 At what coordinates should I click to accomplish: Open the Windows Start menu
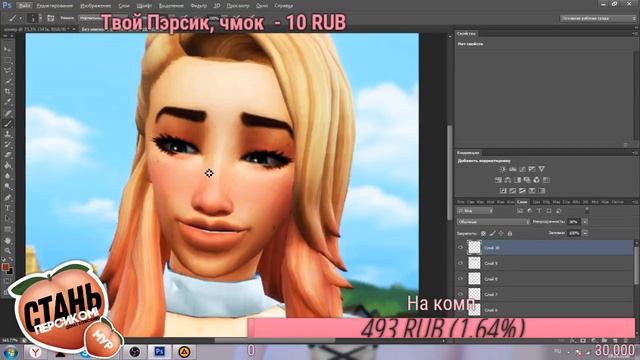[x=10, y=351]
